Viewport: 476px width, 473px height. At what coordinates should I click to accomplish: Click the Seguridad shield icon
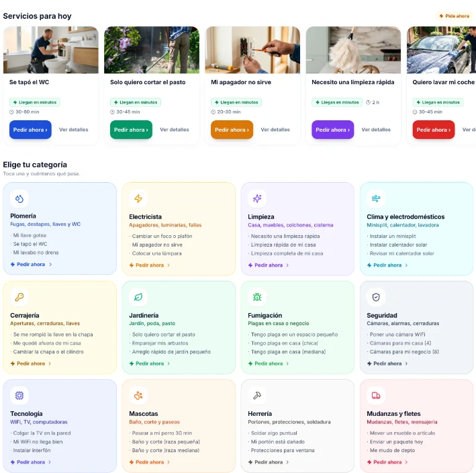tap(376, 297)
